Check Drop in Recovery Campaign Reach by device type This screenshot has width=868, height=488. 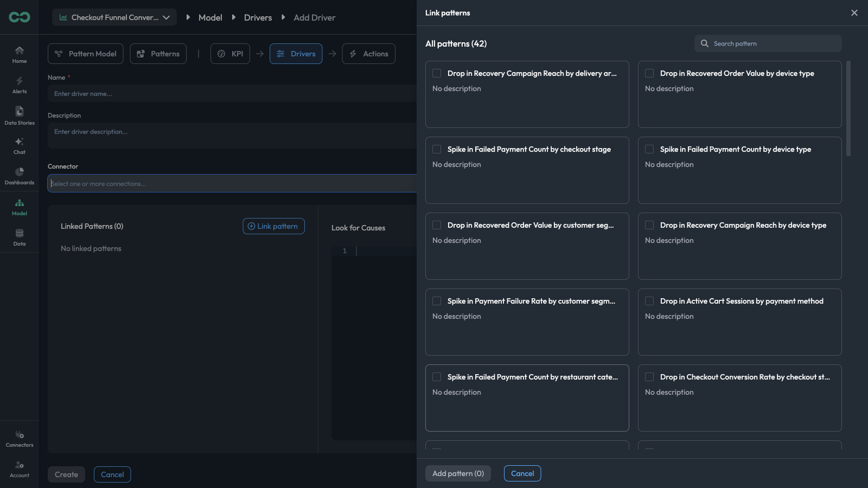tap(649, 225)
